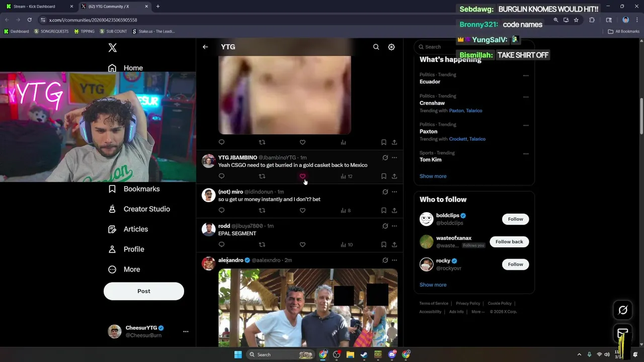Reload the page in browser toolbar
Screen dimensions: 644x362
click(29, 20)
